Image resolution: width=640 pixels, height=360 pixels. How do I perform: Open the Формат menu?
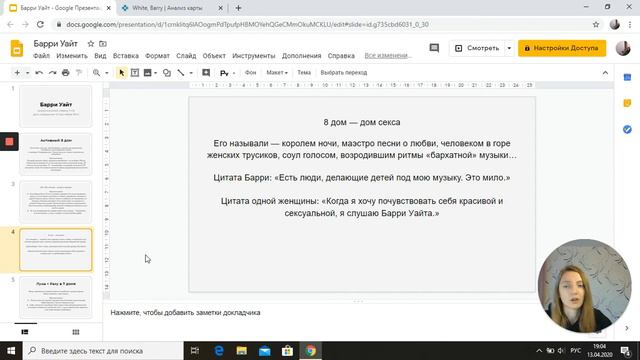157,56
